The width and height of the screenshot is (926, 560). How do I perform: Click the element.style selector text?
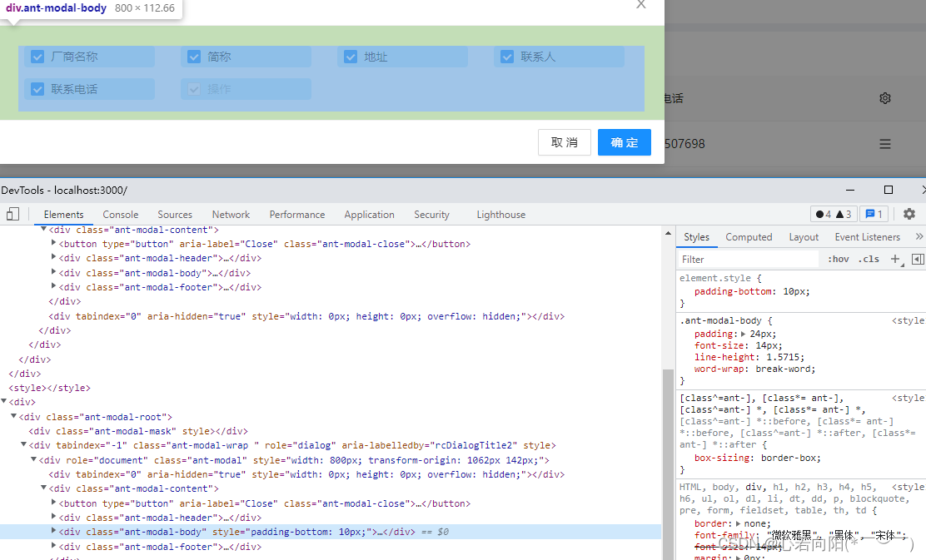[715, 278]
